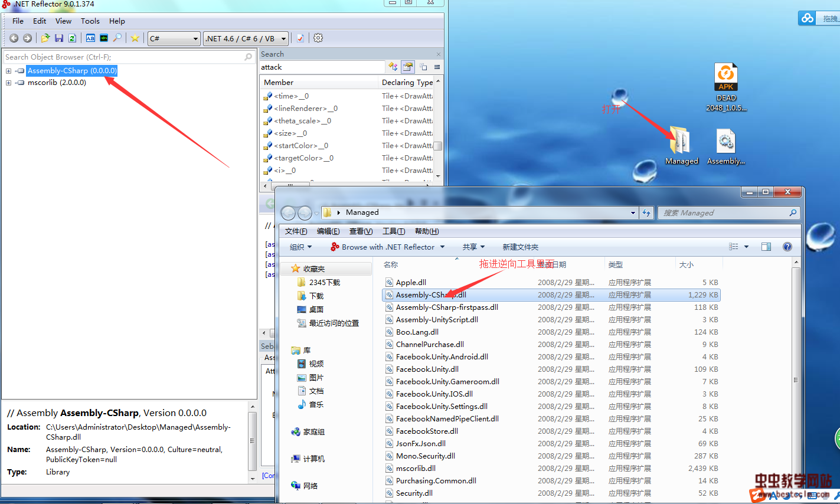Select 音乐 library in the Explorer sidebar

[310, 405]
